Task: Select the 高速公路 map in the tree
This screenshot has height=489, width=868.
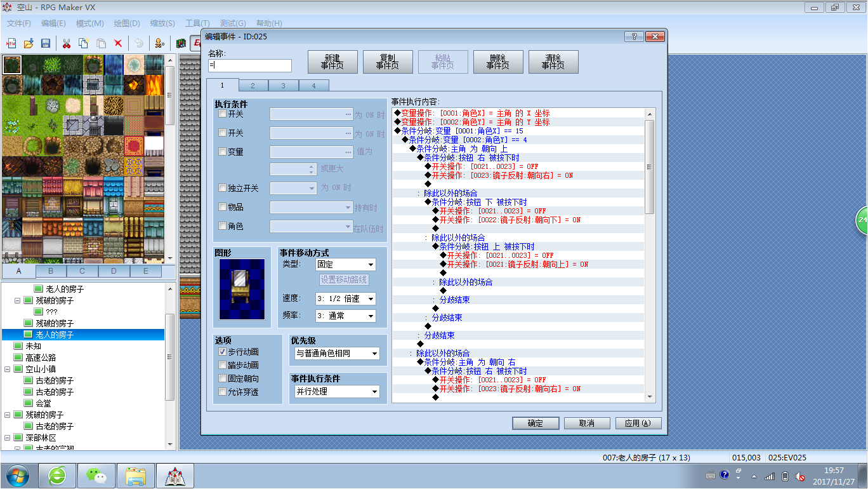Action: (41, 358)
